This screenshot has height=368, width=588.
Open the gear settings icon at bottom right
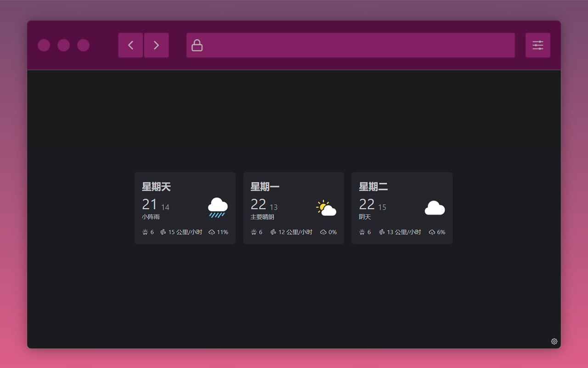point(554,341)
